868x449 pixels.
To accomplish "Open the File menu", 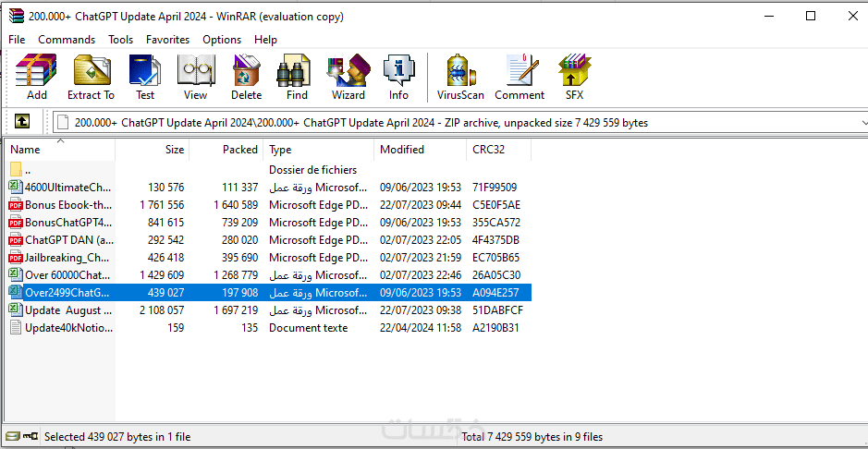I will click(x=17, y=40).
